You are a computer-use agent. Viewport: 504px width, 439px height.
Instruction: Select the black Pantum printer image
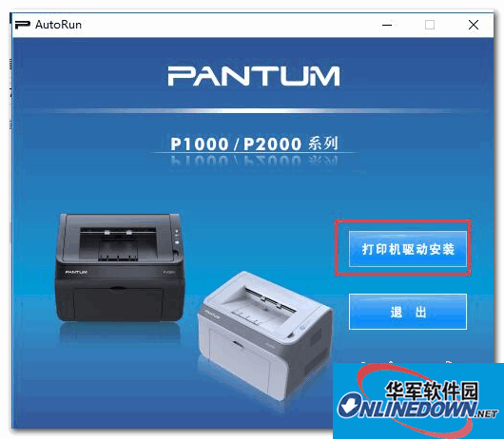(120, 267)
